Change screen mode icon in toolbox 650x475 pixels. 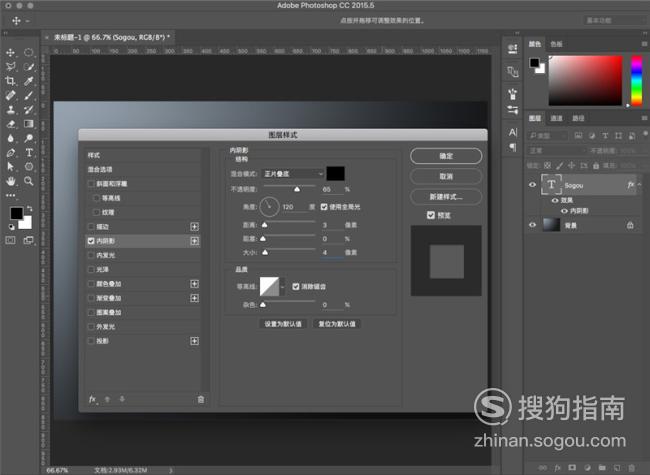click(x=29, y=240)
